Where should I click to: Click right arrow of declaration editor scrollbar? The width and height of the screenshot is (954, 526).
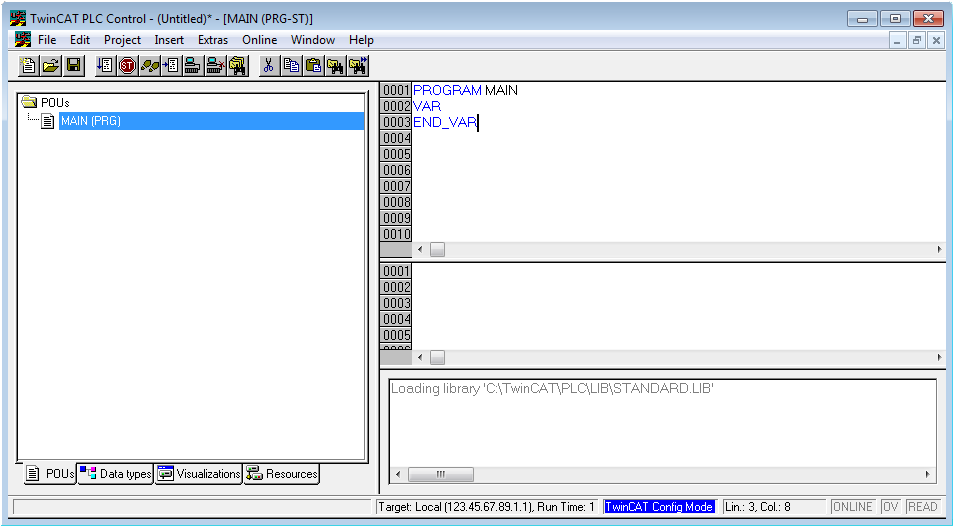pos(939,249)
